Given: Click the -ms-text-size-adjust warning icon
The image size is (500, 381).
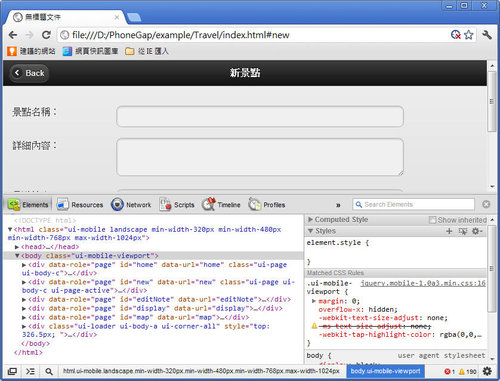Looking at the screenshot, I should click(x=314, y=326).
